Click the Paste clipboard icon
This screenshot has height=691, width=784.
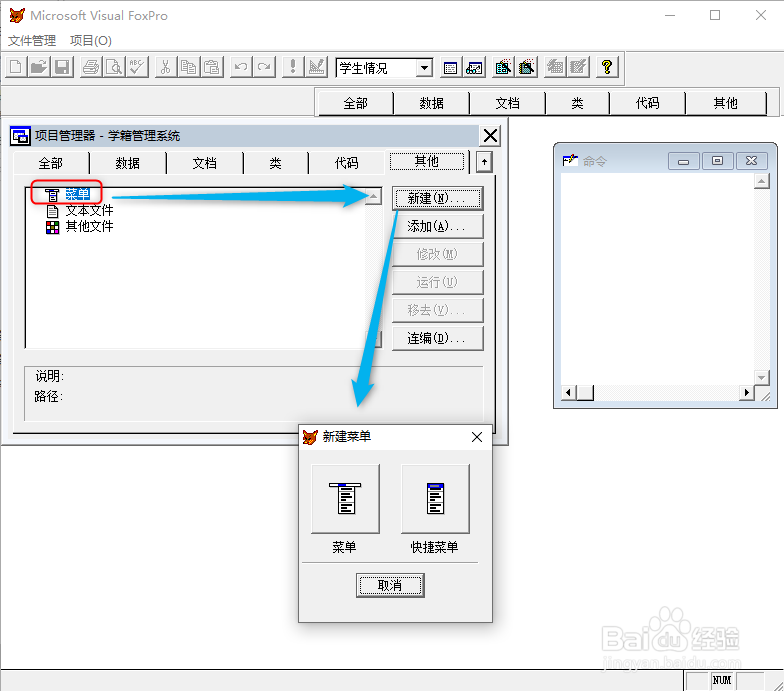coord(212,67)
